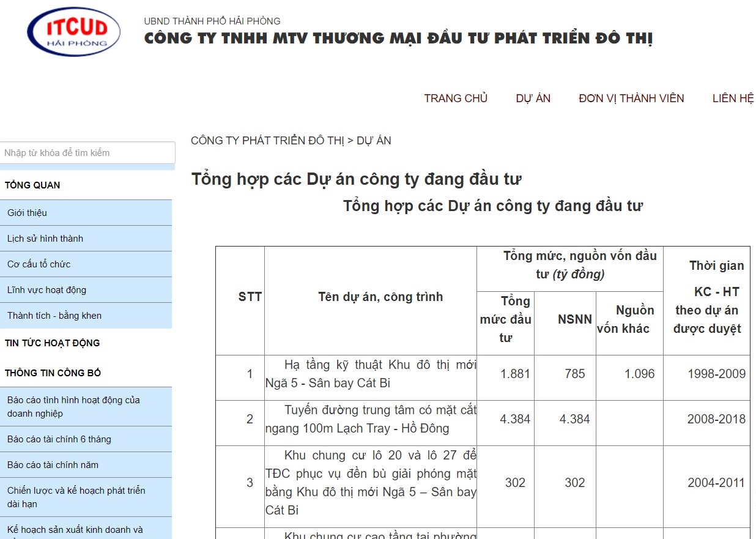Open the TRANG CHỦ menu item
The width and height of the screenshot is (756, 539).
456,99
